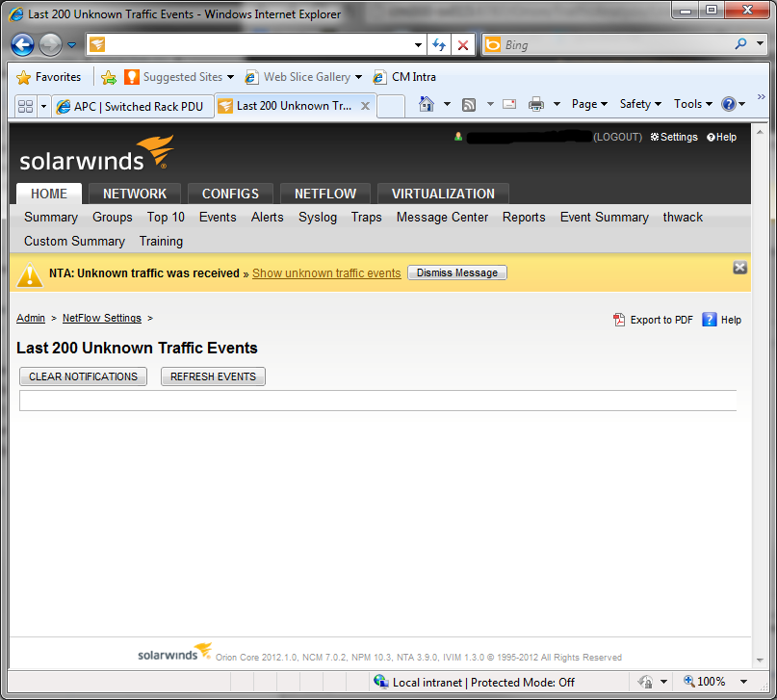The width and height of the screenshot is (777, 700).
Task: Click the Print icon in command bar
Action: click(x=536, y=105)
